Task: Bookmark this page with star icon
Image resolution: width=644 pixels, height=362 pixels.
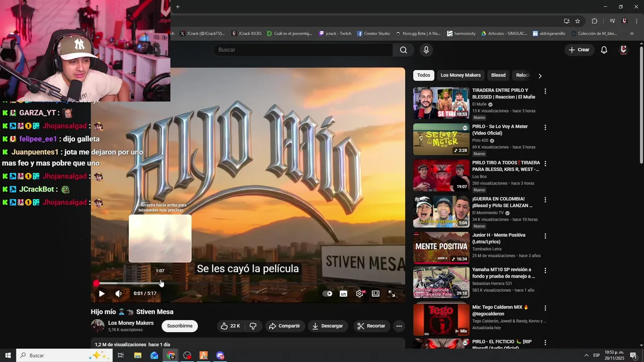Action: (578, 21)
